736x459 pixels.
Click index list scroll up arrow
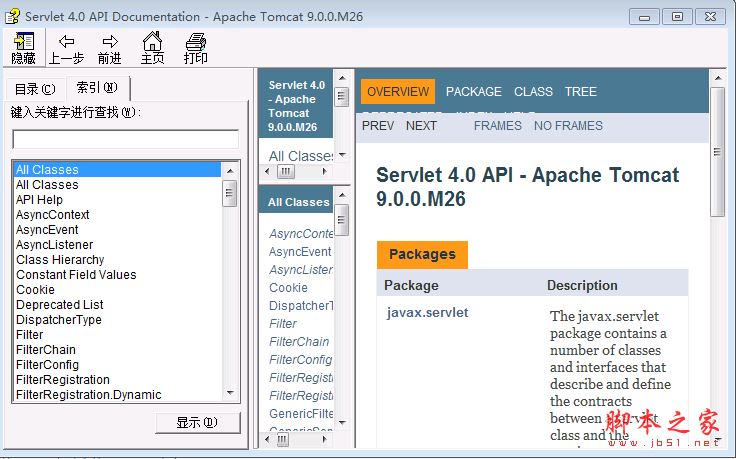pyautogui.click(x=230, y=171)
